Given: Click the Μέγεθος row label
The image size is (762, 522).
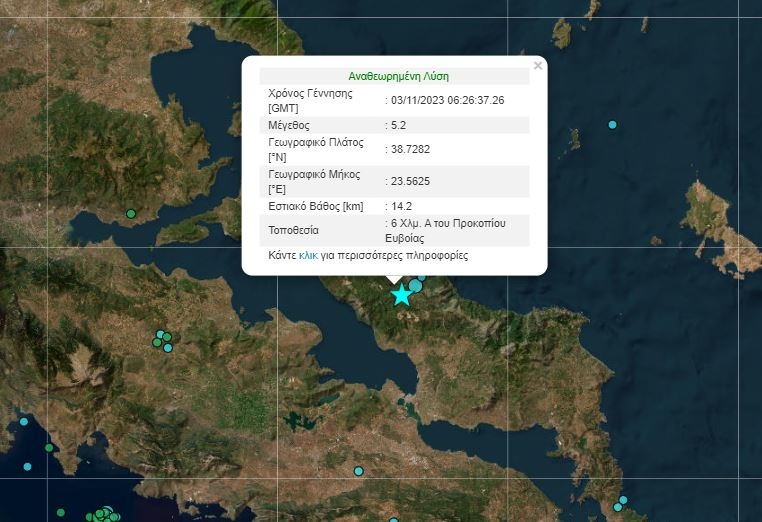Looking at the screenshot, I should click(x=289, y=125).
